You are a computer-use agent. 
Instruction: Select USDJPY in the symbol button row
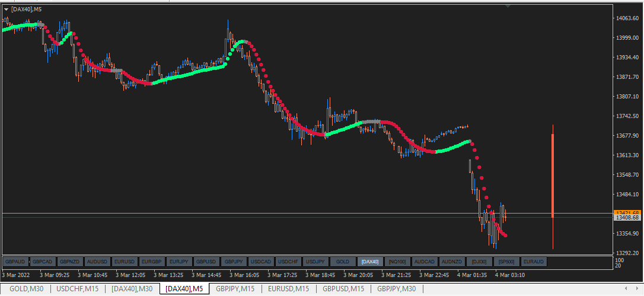pos(315,262)
